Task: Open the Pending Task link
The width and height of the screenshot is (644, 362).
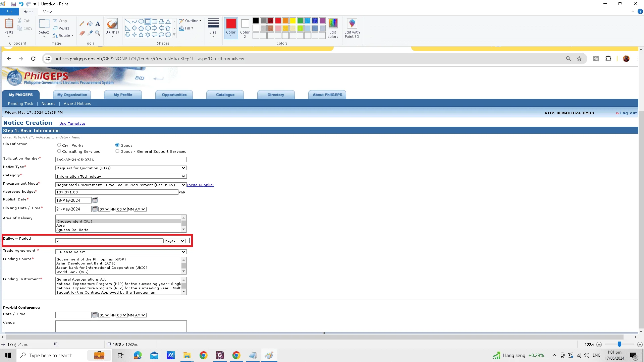Action: [20, 104]
